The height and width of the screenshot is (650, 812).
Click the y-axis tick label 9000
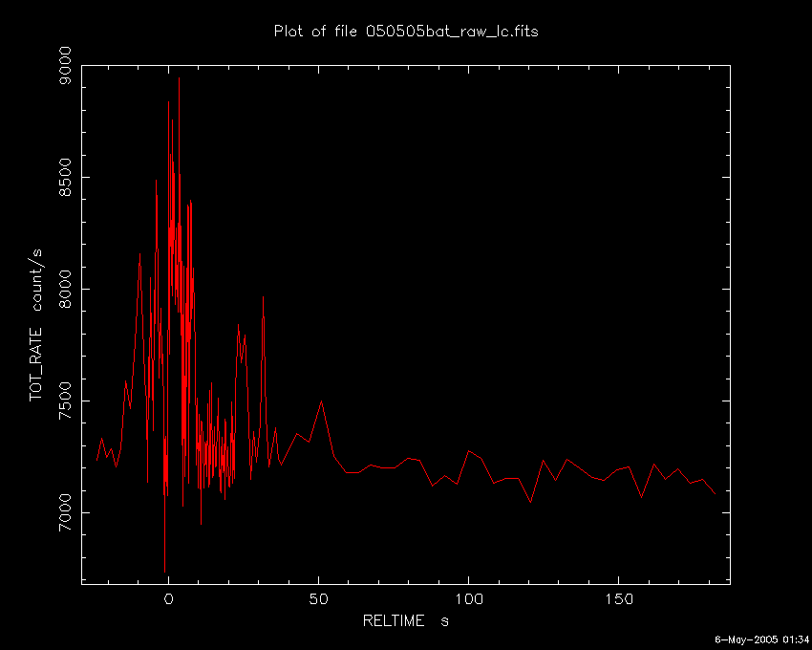point(64,65)
